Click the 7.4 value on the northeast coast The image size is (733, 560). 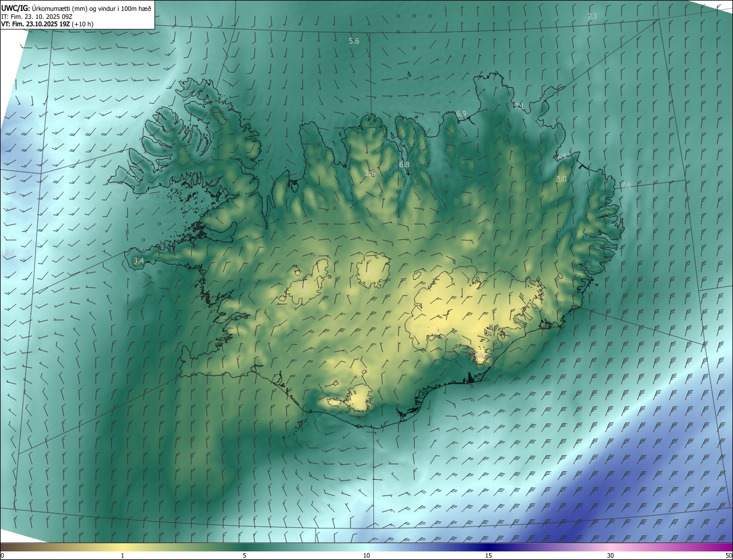pos(561,156)
